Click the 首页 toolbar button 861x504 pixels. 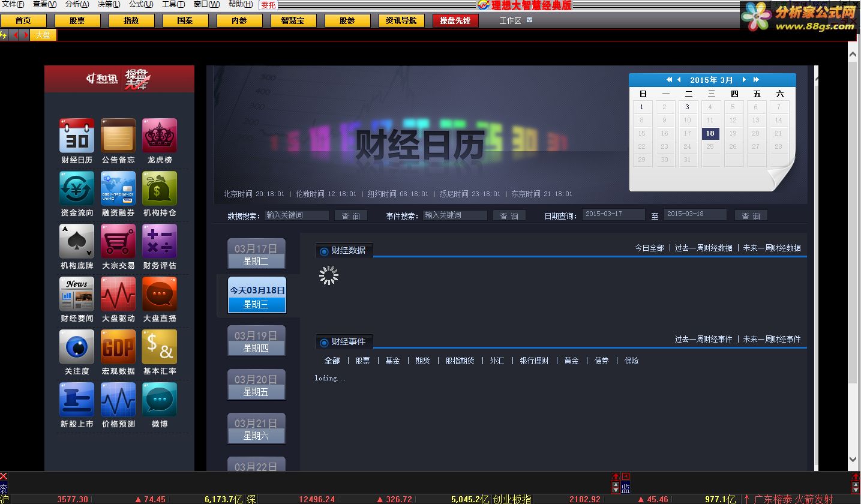(x=23, y=20)
